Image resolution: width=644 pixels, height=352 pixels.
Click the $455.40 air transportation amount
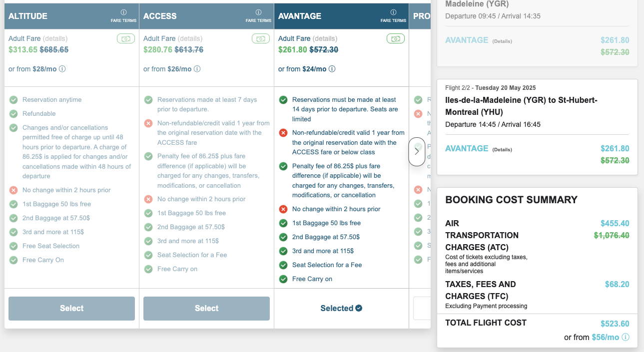[x=615, y=224]
